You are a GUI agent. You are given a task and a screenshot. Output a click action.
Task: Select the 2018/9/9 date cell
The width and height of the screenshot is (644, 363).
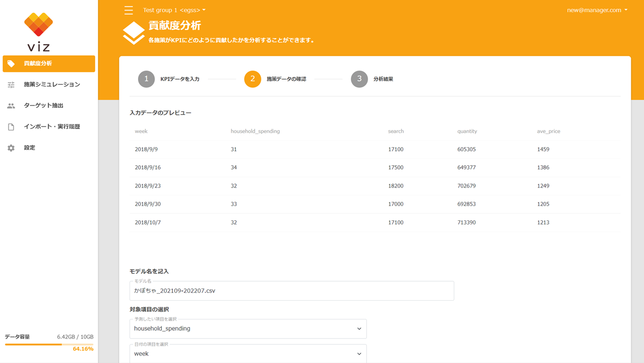pyautogui.click(x=146, y=149)
